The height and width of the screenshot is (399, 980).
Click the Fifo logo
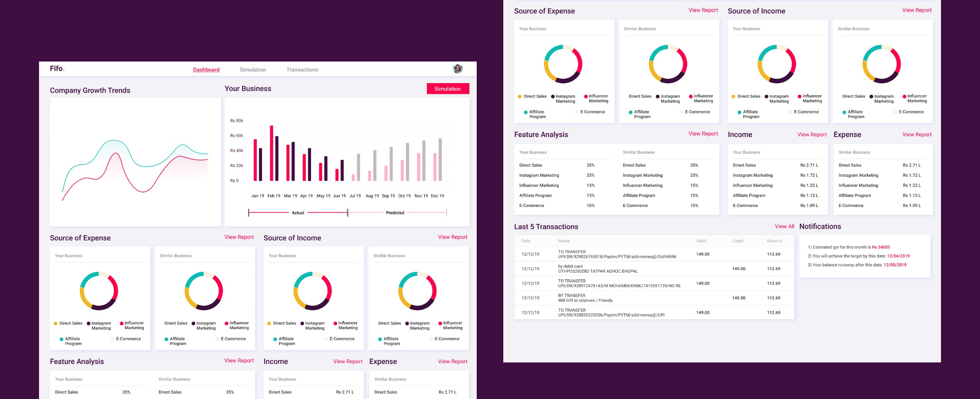coord(57,69)
